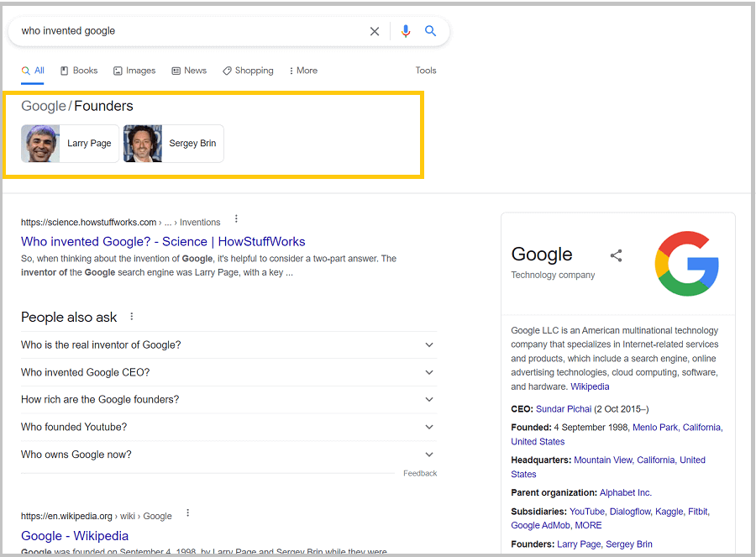Open Larry Page link in the Founders row
This screenshot has width=756, height=557.
pyautogui.click(x=579, y=544)
